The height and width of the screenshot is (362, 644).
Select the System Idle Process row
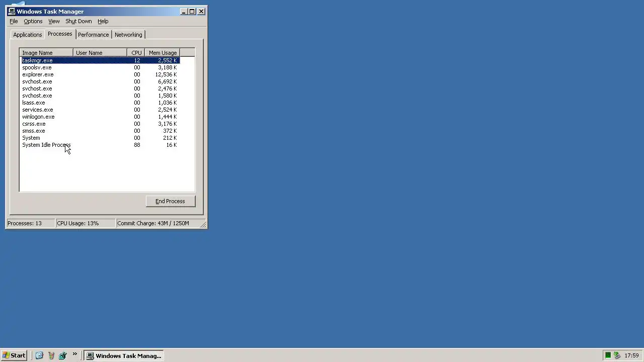tap(100, 145)
